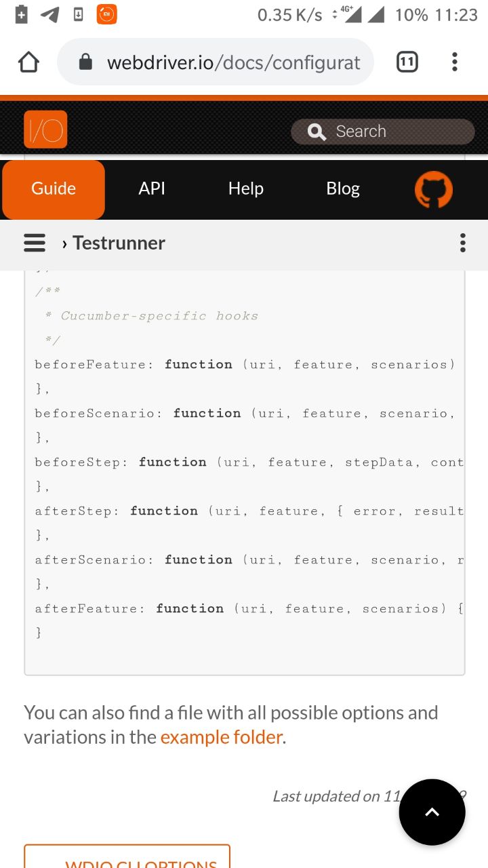Tap the browser home icon
This screenshot has width=488, height=868.
[x=28, y=62]
